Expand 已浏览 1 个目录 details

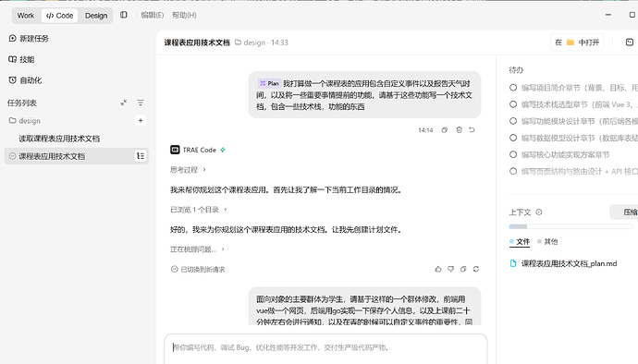tap(199, 210)
